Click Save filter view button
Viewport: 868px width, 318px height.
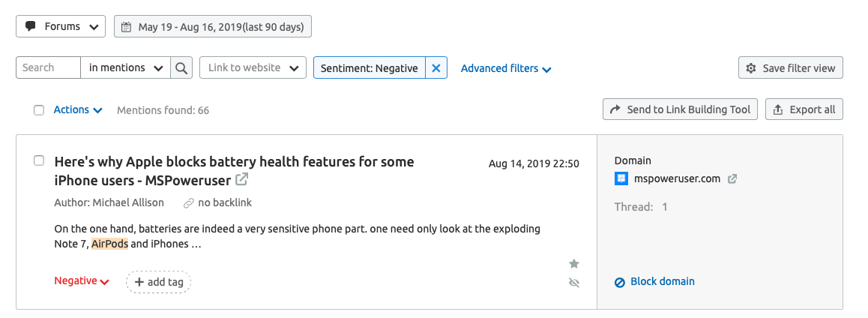791,68
